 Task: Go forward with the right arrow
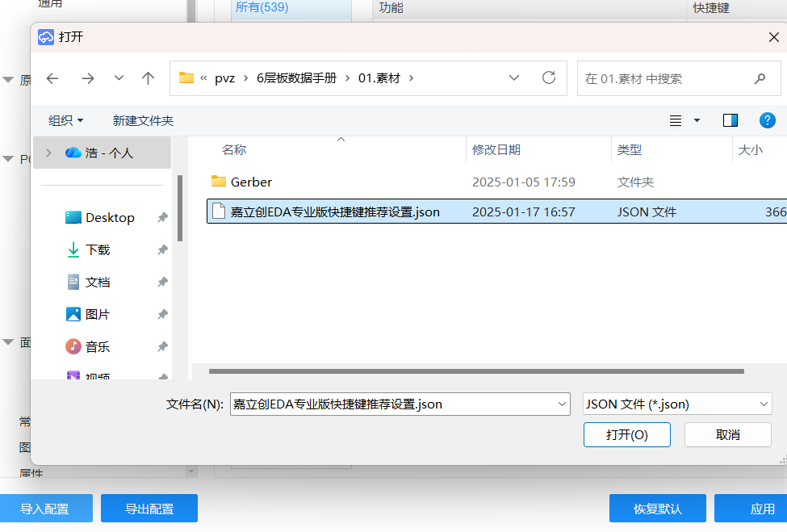[x=88, y=78]
